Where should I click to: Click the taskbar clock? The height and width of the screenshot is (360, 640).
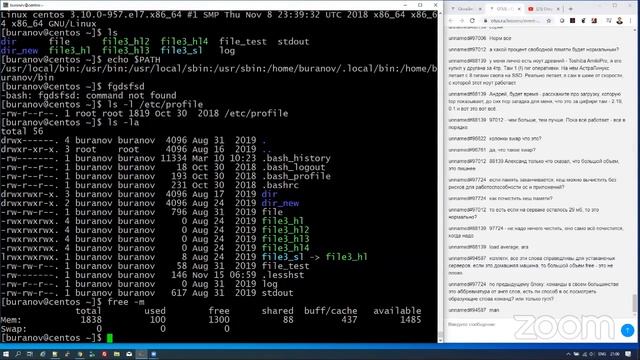click(x=615, y=354)
